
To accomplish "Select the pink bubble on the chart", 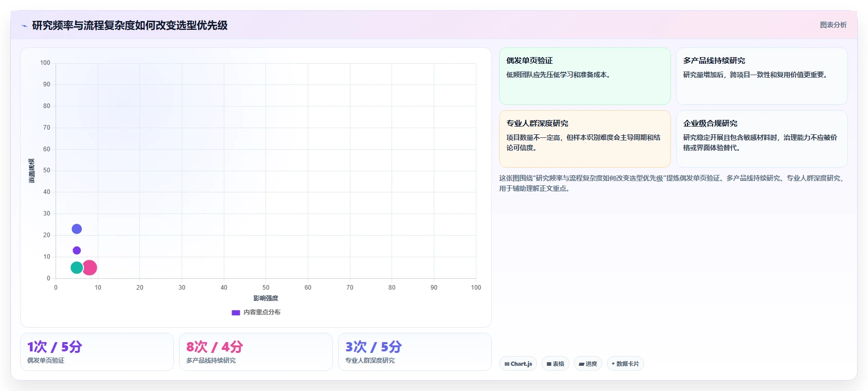I will click(x=90, y=268).
